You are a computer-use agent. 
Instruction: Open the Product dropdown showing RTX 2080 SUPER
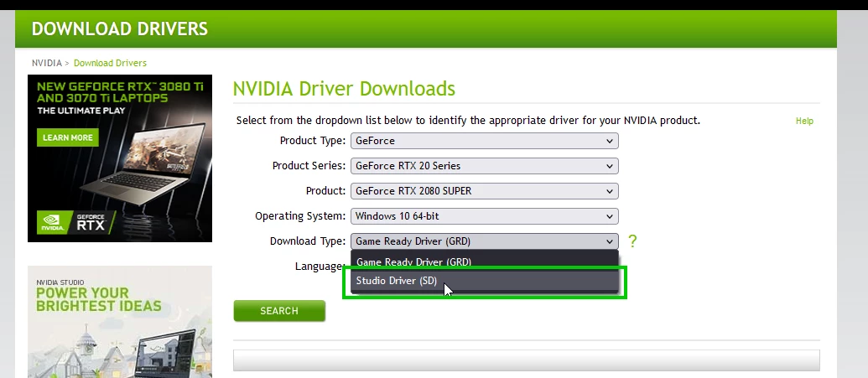point(485,191)
